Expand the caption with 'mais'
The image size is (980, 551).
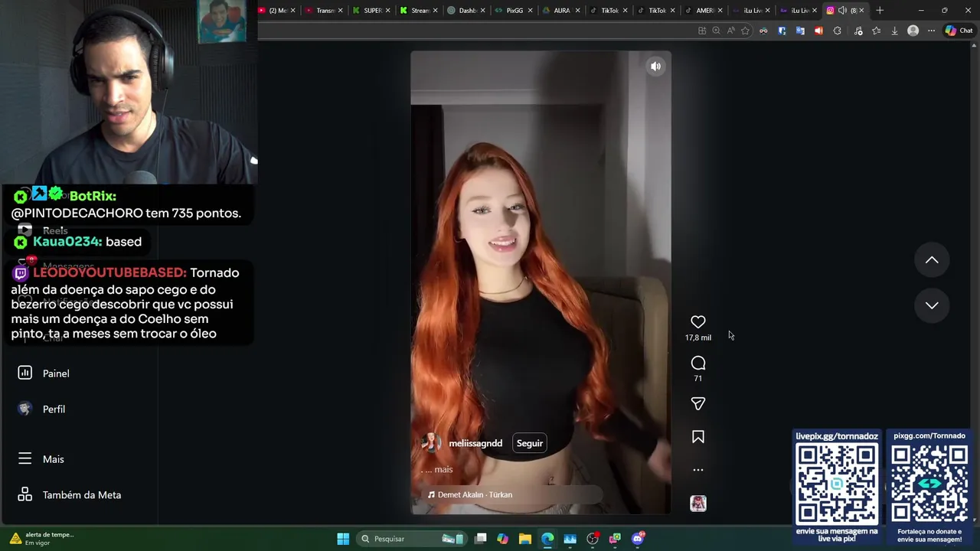443,469
